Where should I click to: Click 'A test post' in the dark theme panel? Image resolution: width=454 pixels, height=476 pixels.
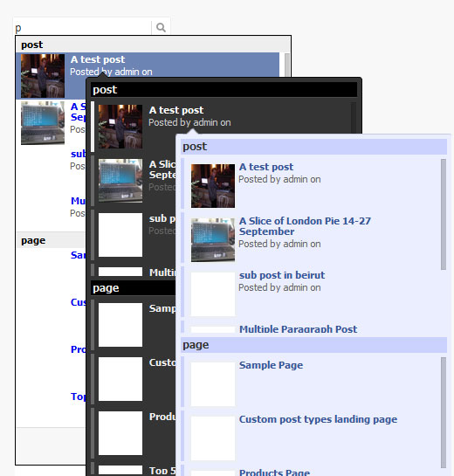coord(176,110)
